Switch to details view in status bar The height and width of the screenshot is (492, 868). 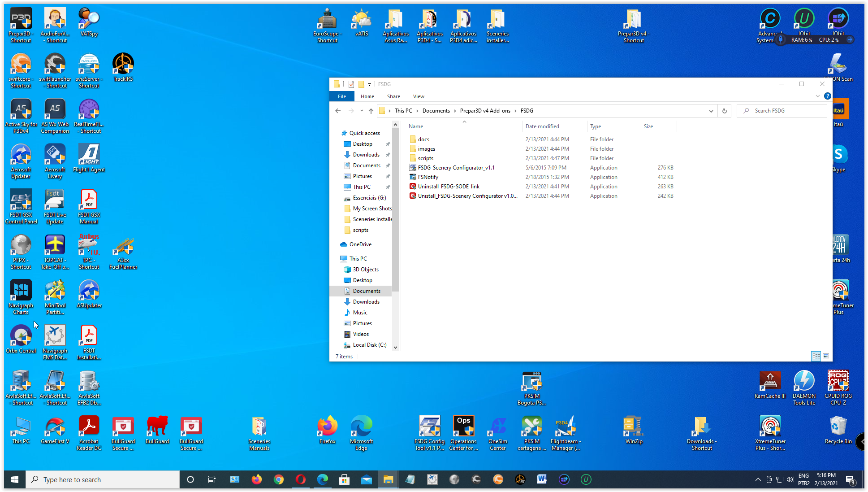(816, 356)
